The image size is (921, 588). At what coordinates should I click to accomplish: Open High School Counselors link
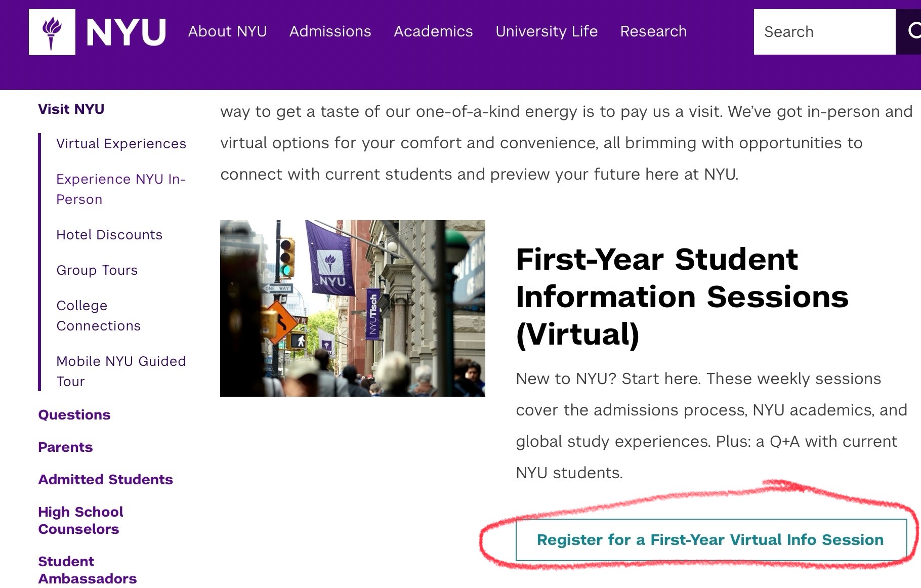click(x=80, y=520)
